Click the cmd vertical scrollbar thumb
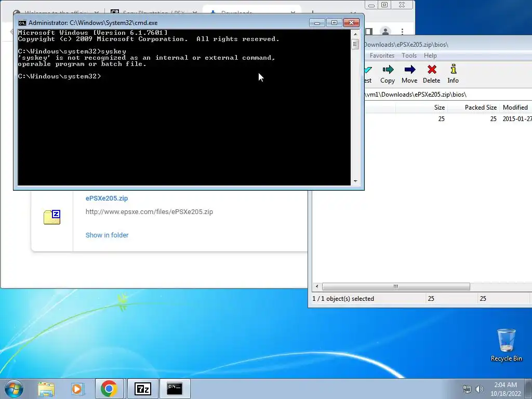This screenshot has width=532, height=399. pyautogui.click(x=355, y=44)
